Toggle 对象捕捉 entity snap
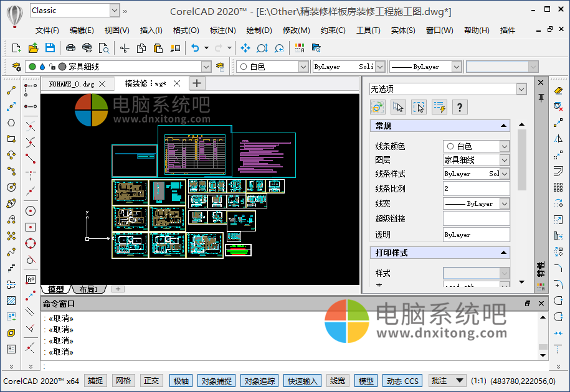The width and height of the screenshot is (570, 392). point(217,381)
